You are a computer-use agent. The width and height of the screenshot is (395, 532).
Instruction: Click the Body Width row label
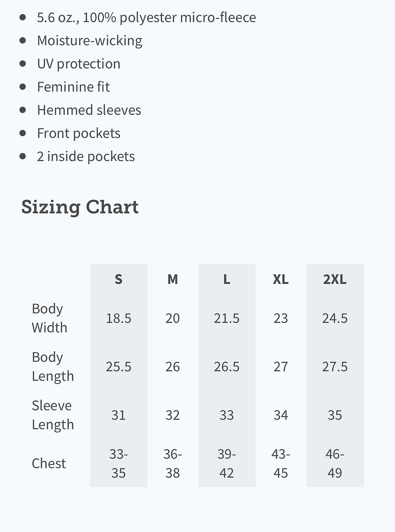(x=50, y=318)
